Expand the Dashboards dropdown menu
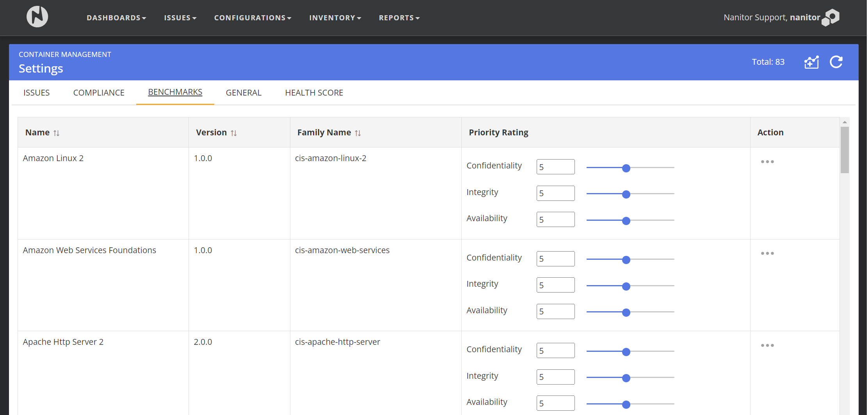 pyautogui.click(x=116, y=18)
